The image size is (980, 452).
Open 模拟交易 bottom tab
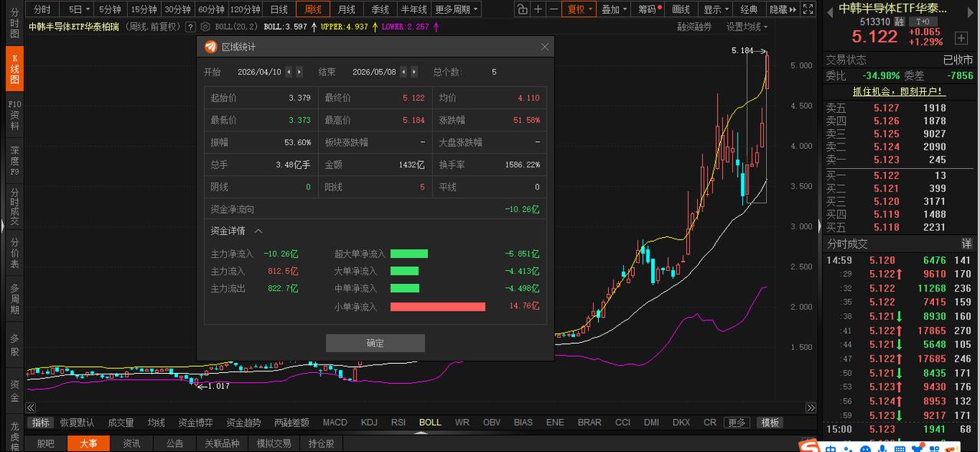coord(274,444)
